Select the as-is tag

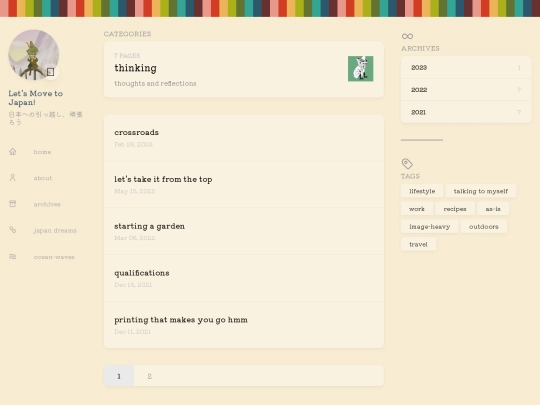[x=493, y=209]
